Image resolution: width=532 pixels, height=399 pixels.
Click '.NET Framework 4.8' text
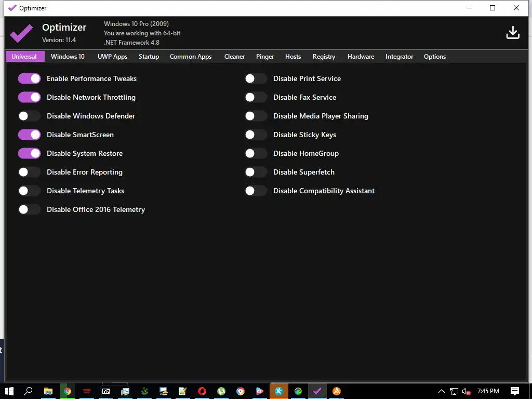(x=131, y=43)
